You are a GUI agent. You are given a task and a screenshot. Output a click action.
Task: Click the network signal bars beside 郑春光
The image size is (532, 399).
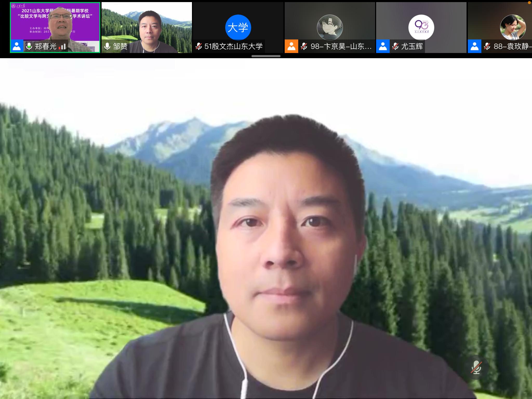point(62,46)
